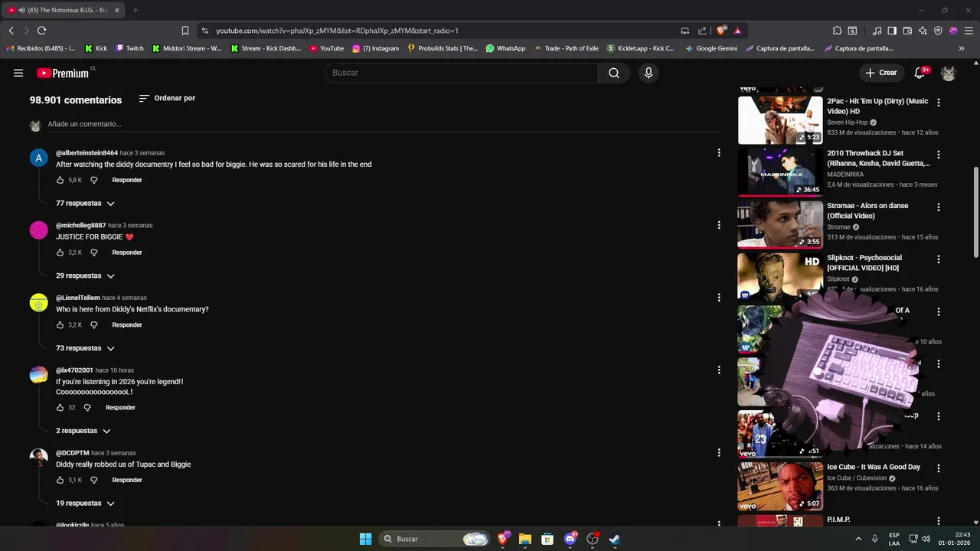The image size is (980, 551).
Task: Open the YouTube hamburger guide menu
Action: [18, 73]
